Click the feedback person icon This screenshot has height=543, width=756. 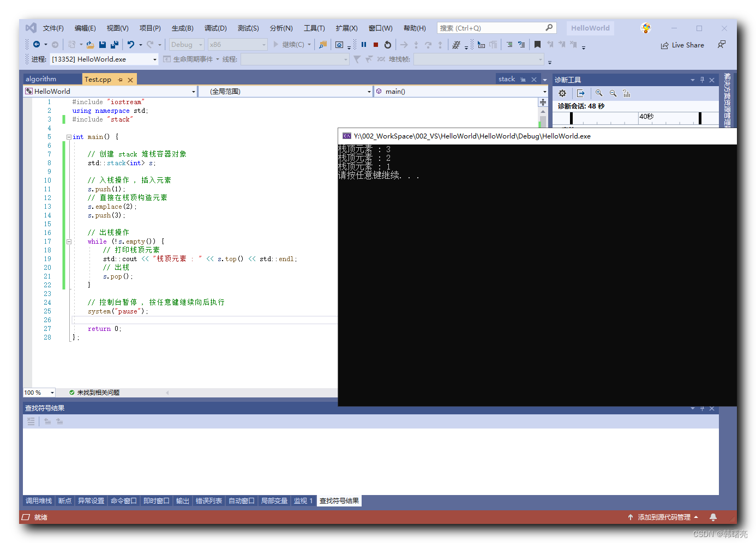click(722, 45)
